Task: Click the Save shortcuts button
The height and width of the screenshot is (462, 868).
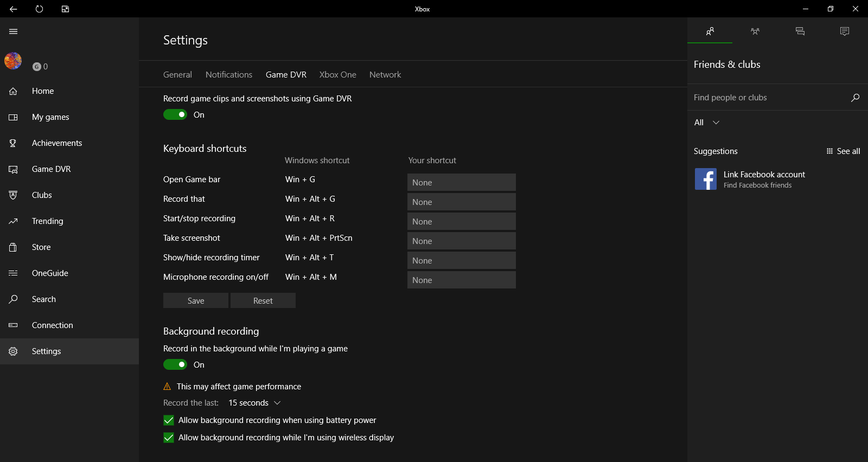Action: 196,300
